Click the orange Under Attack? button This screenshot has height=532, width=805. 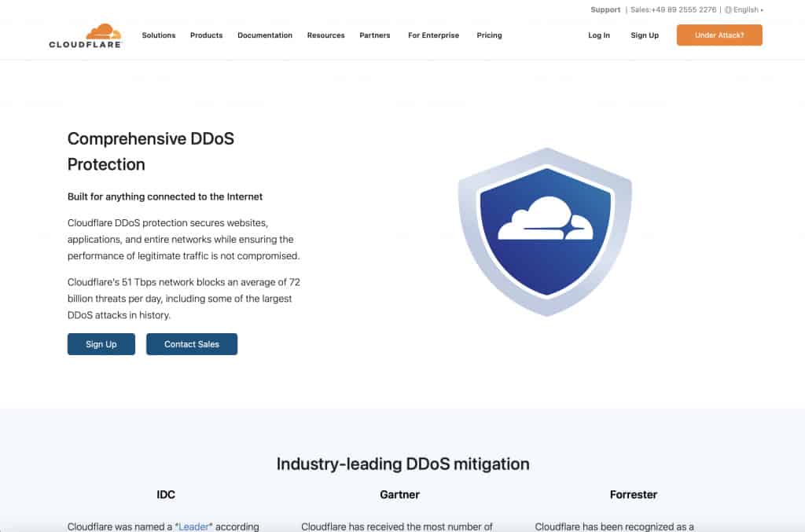pyautogui.click(x=719, y=35)
